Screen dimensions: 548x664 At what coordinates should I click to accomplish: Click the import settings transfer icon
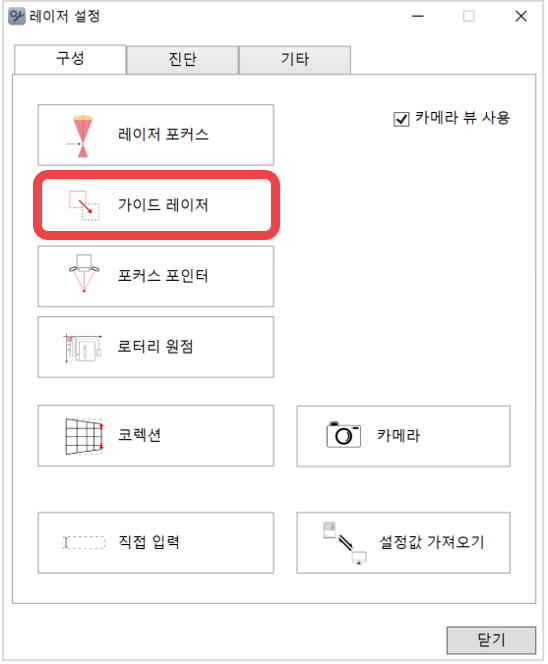coord(345,543)
